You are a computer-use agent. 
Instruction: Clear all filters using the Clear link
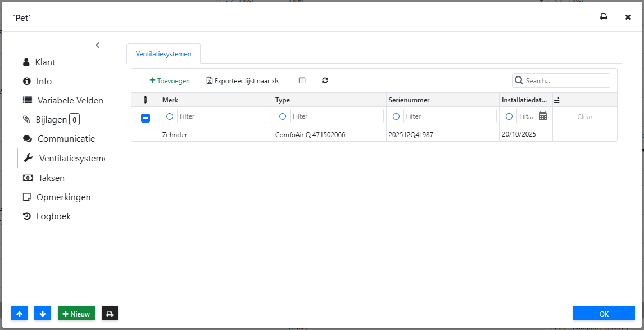[x=585, y=117]
